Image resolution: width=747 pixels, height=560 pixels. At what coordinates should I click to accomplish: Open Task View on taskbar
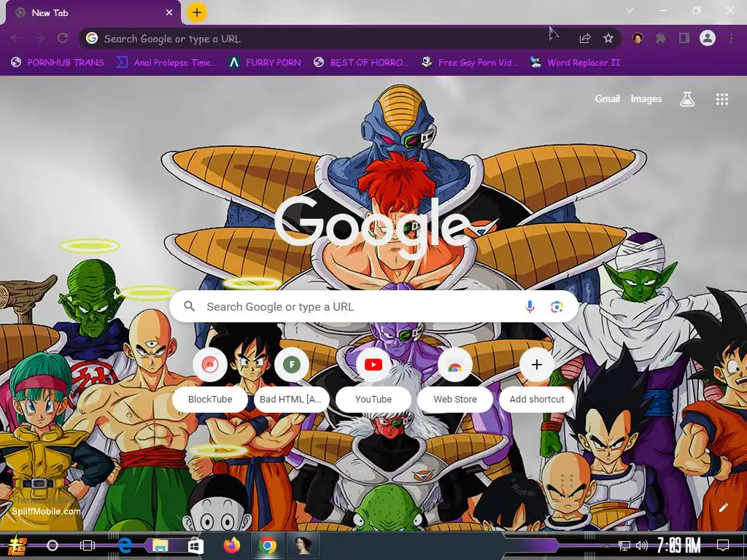point(88,545)
